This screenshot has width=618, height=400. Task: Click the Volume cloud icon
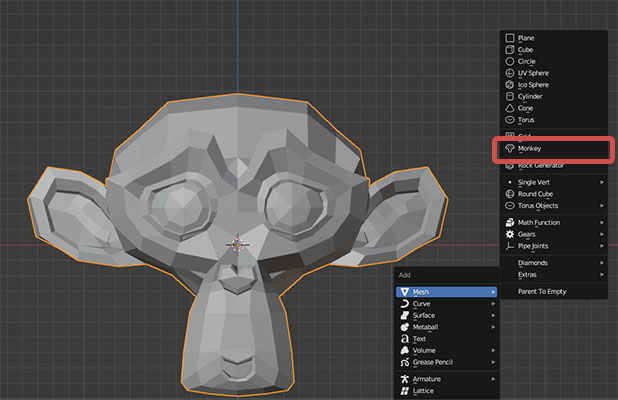[404, 350]
